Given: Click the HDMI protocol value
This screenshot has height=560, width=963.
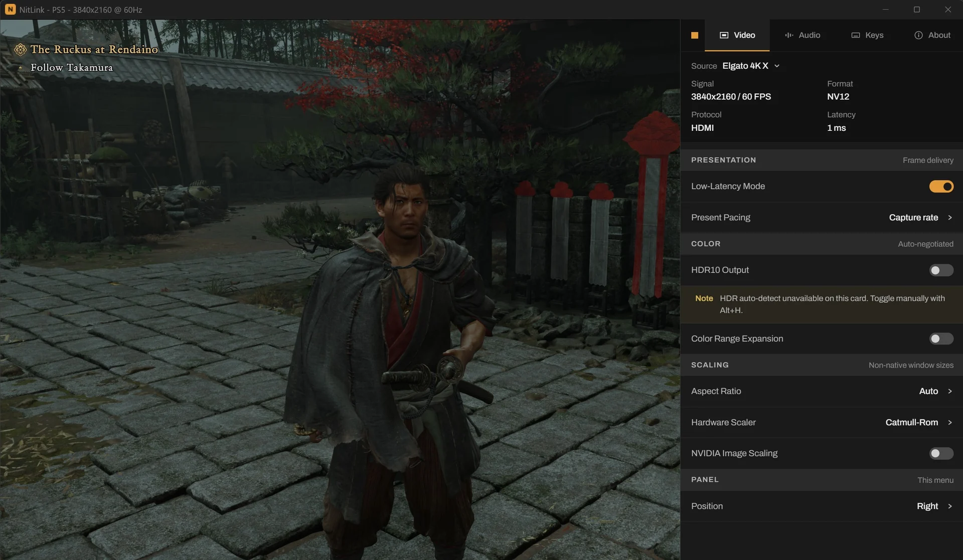Looking at the screenshot, I should coord(702,128).
